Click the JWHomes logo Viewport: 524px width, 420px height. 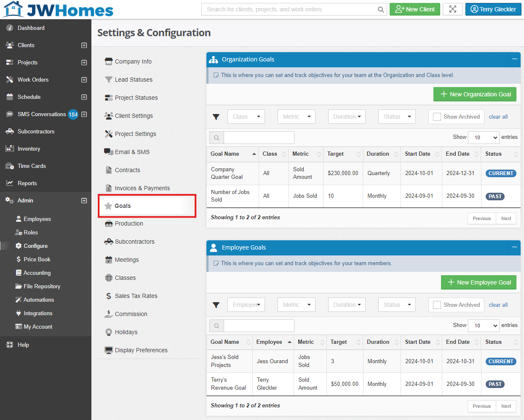click(58, 9)
